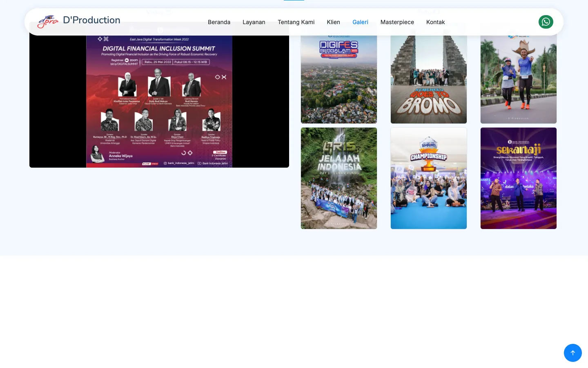588x368 pixels.
Task: Click the D'Production brand name text
Action: pyautogui.click(x=91, y=20)
